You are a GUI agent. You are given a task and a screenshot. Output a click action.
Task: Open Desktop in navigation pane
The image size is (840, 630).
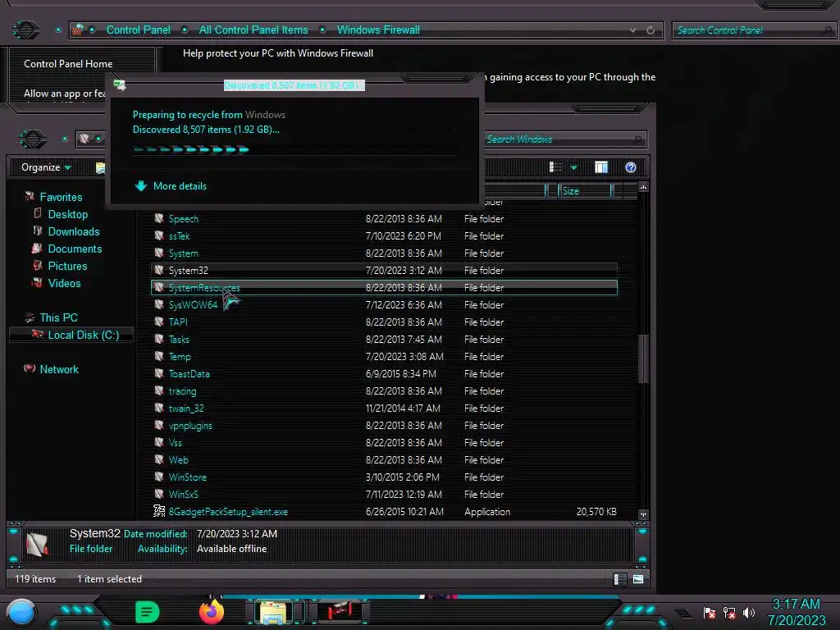(68, 214)
